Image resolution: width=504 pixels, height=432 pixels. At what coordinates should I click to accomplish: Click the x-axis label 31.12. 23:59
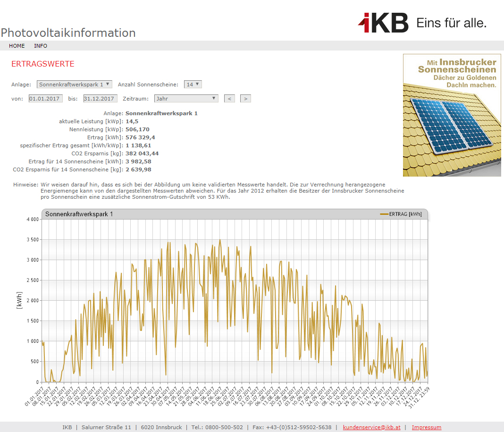pyautogui.click(x=419, y=397)
